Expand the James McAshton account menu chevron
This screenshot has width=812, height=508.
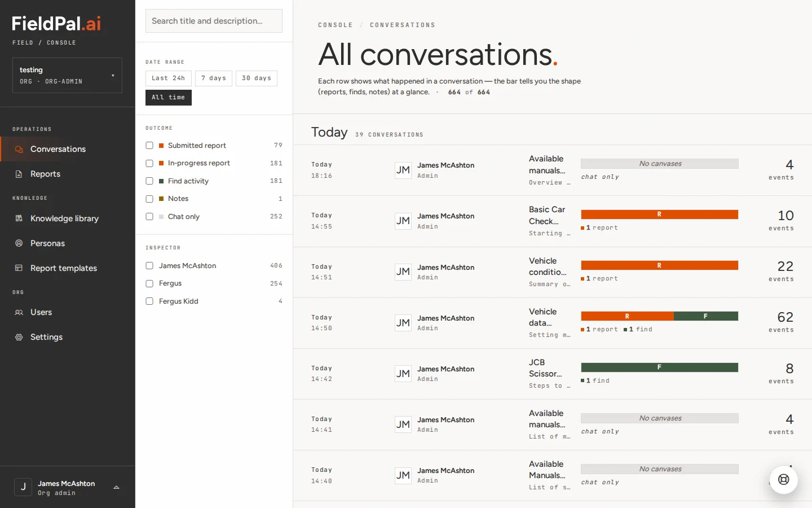(116, 487)
